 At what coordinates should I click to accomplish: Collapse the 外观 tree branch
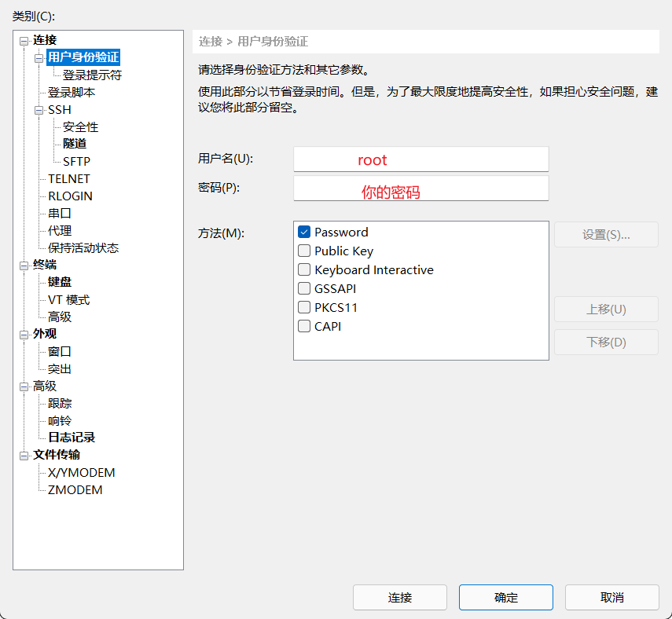click(24, 333)
